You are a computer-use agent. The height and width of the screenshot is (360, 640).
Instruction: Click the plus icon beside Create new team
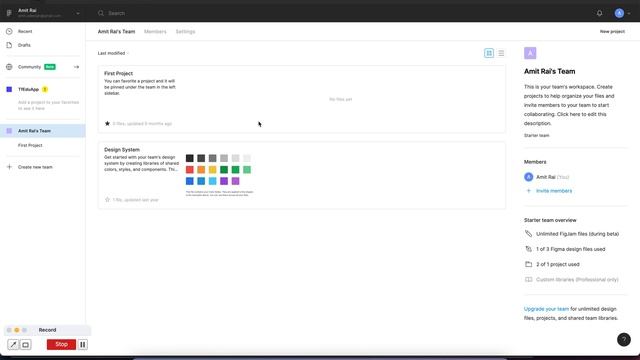coord(9,167)
